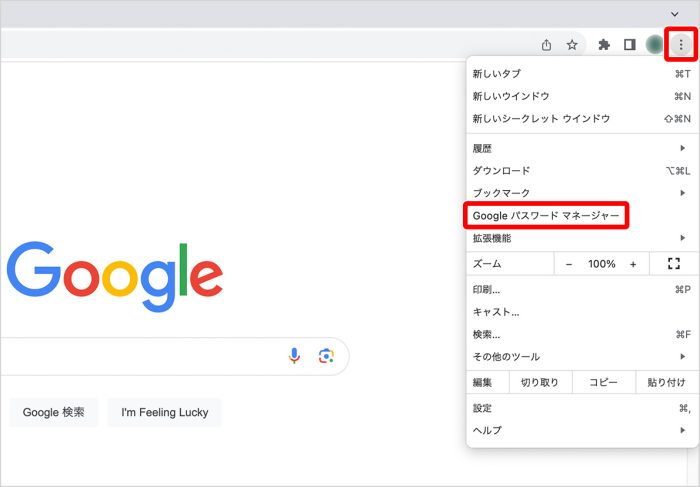This screenshot has height=487, width=700.
Task: Start voice search with microphone icon
Action: tap(294, 356)
